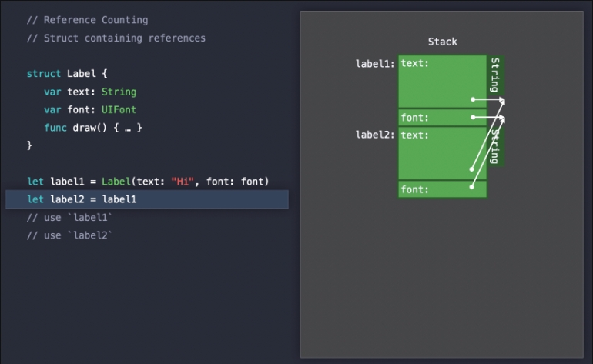
Task: Click the closing brace of struct Label
Action: (x=30, y=145)
